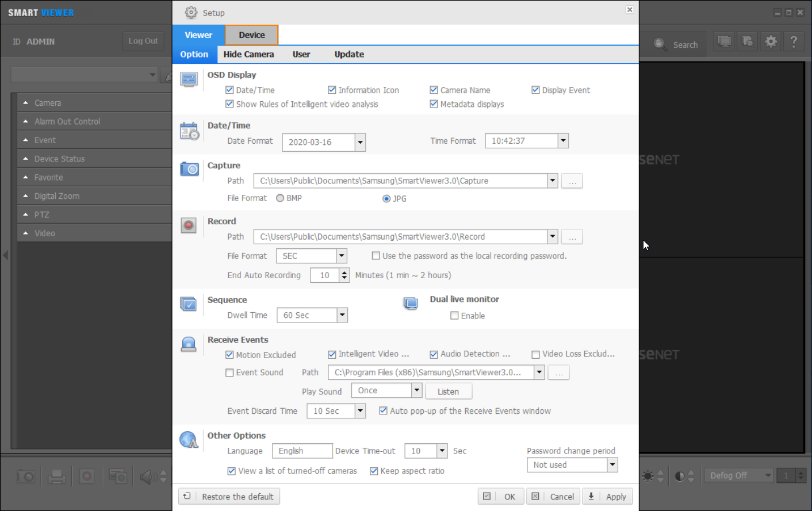Open the Device Time-out dropdown
Screen dimensions: 812x511
pos(442,451)
